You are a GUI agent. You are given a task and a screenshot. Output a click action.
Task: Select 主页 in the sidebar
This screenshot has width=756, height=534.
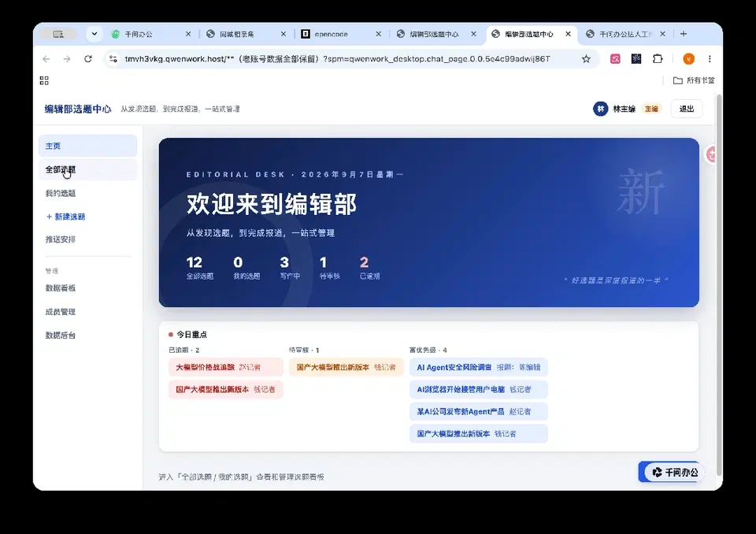pos(87,146)
